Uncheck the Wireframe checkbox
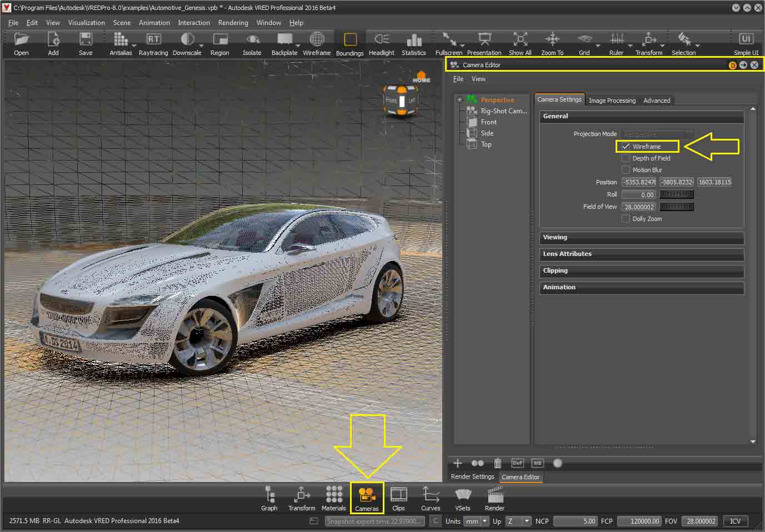The image size is (765, 532). [x=626, y=146]
